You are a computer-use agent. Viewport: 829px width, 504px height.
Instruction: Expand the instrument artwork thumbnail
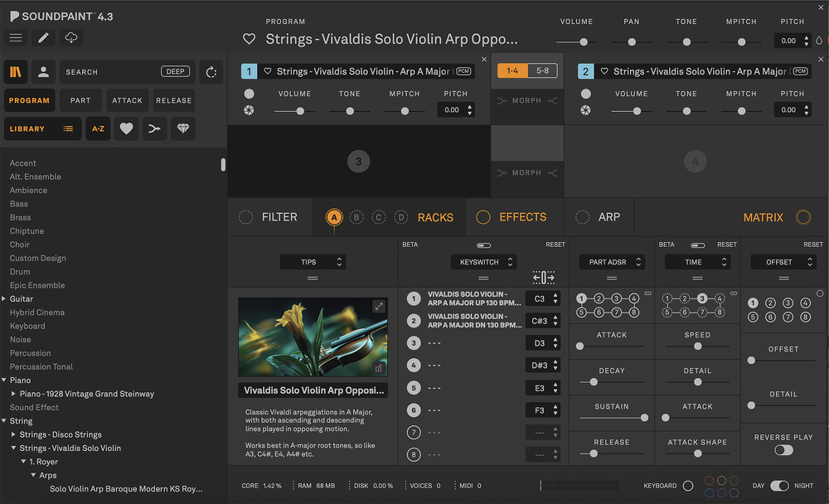(379, 307)
